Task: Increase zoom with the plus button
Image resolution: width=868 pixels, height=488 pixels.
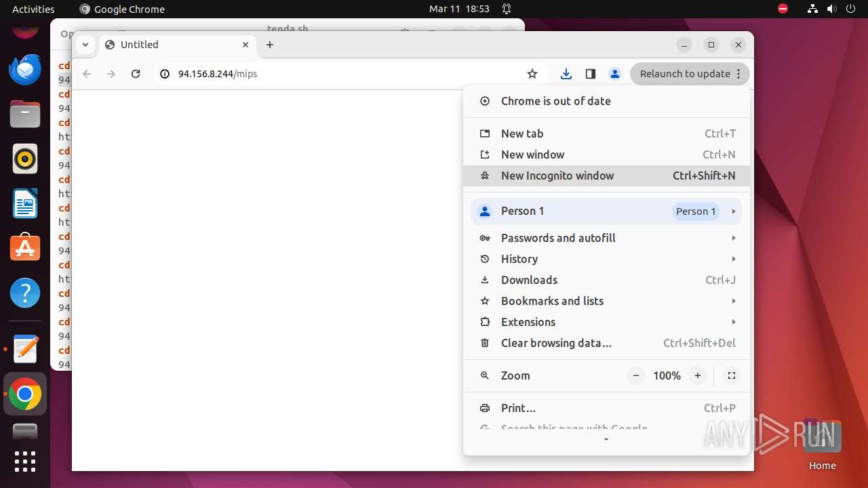Action: pyautogui.click(x=698, y=375)
